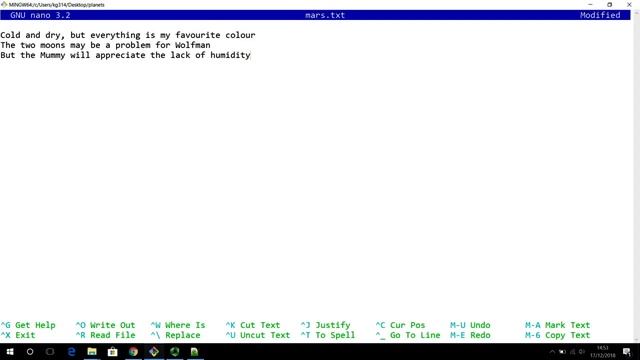Click the word 'Wolfman' in second line
This screenshot has width=640, height=360.
193,45
